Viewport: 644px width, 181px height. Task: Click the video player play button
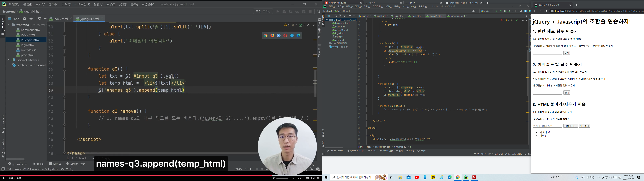(x=4, y=178)
